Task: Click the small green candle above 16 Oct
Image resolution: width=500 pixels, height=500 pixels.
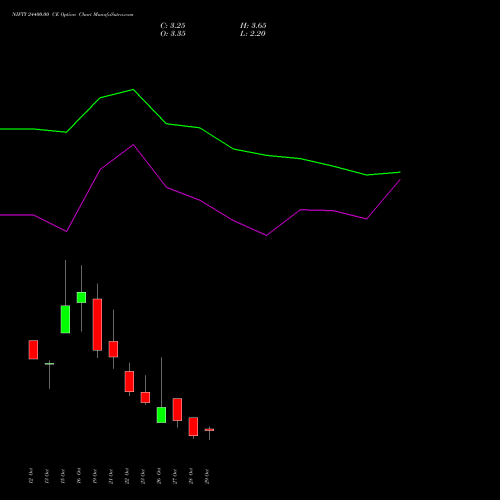Action: pyautogui.click(x=81, y=297)
